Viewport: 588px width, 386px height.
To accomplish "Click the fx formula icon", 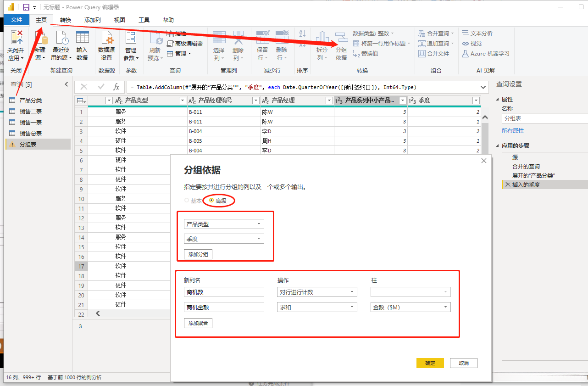I will pyautogui.click(x=116, y=87).
